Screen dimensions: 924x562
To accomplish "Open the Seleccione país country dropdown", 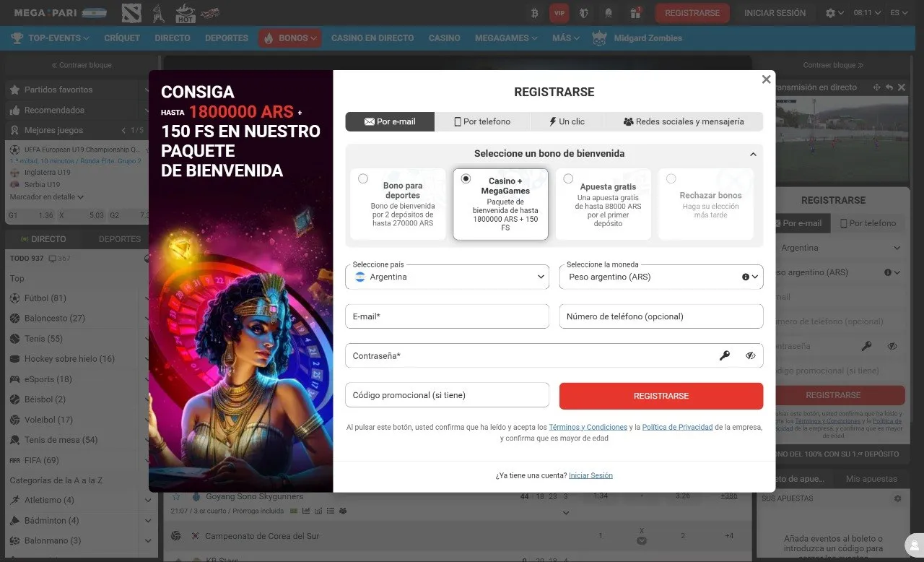I will pos(447,277).
